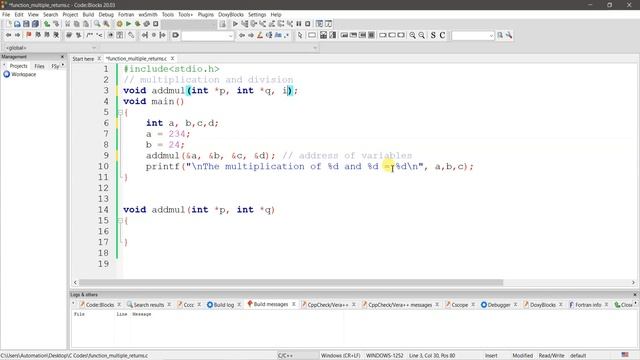Click the Cut icon
This screenshot has width=640, height=360.
point(68,24)
